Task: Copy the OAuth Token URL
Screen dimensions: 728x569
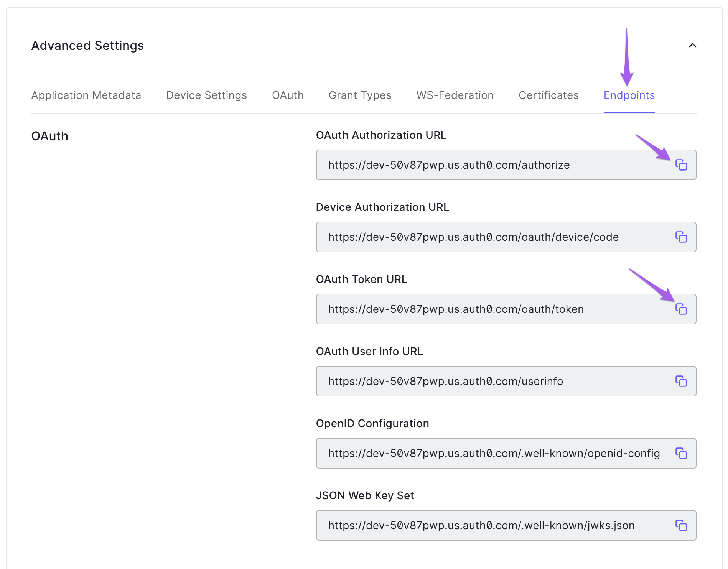Action: 681,309
